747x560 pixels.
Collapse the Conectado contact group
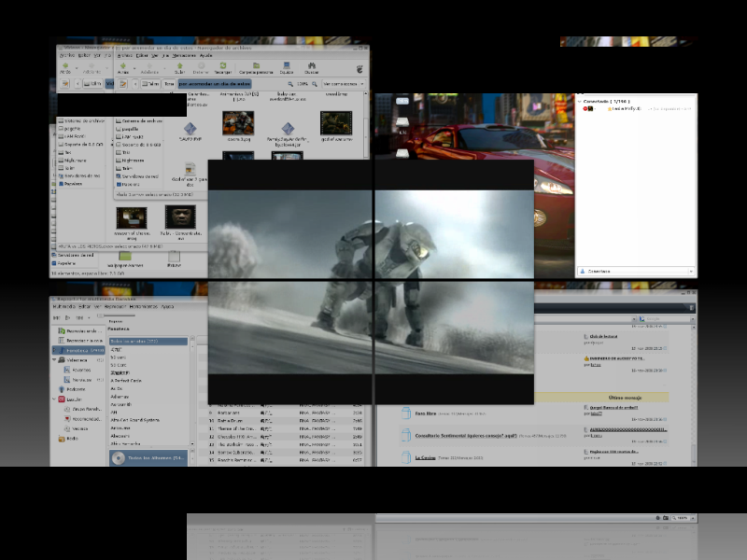tap(580, 102)
